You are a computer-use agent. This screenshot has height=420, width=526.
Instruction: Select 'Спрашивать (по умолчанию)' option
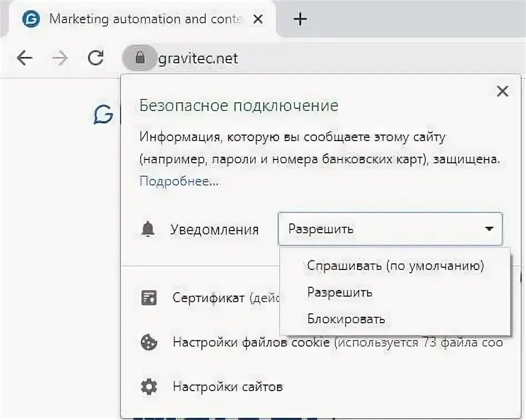pyautogui.click(x=395, y=266)
